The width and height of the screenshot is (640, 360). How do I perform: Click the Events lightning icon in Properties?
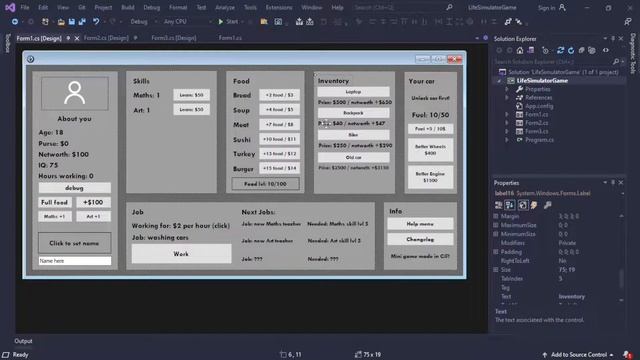coord(534,205)
